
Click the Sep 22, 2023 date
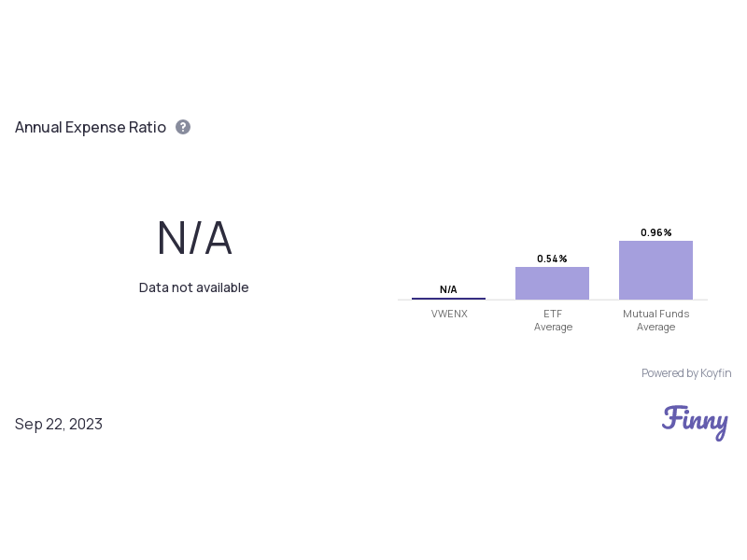tap(59, 424)
